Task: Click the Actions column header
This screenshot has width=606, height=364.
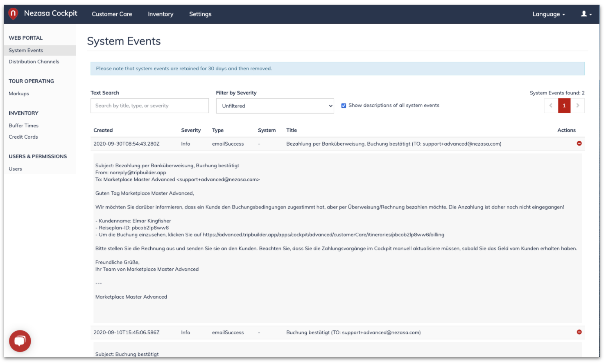Action: click(x=566, y=130)
